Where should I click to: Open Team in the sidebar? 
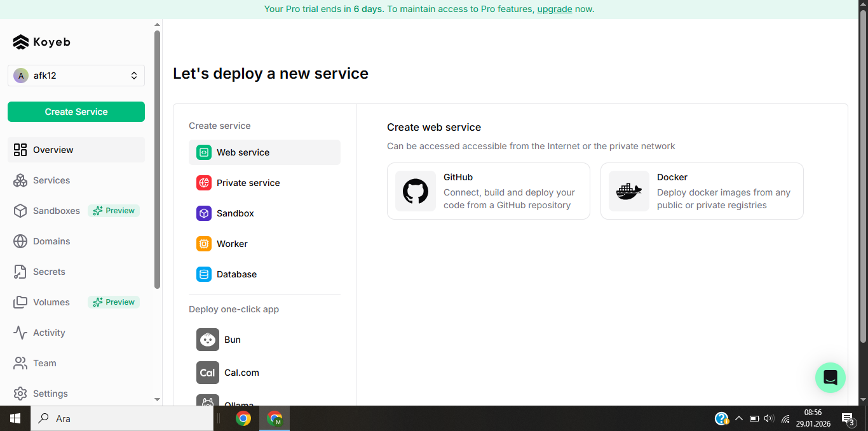point(76,363)
